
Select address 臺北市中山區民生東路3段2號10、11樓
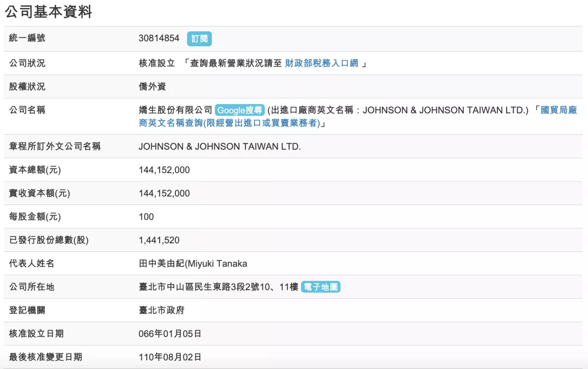click(x=218, y=287)
